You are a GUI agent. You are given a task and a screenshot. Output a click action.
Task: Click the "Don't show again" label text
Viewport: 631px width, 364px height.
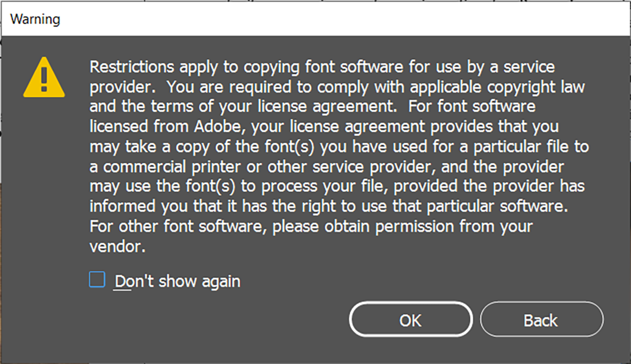[x=177, y=281]
